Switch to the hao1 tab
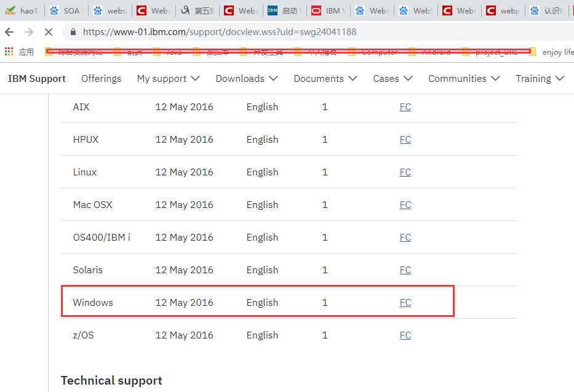Screen dimensions: 574x392 click(22, 10)
